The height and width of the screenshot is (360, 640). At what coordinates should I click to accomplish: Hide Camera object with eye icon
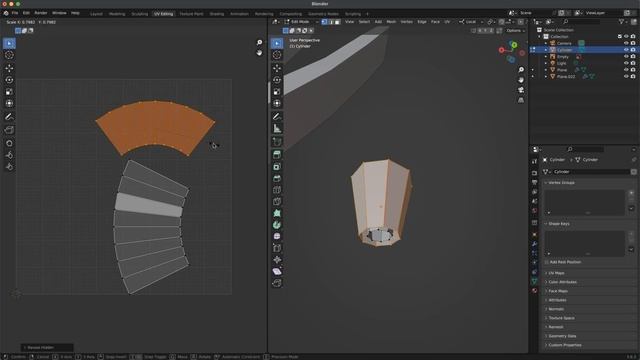[626, 43]
